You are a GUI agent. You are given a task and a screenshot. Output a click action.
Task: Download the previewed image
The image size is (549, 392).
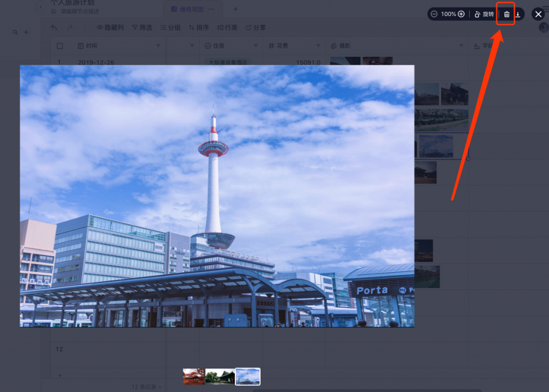pos(518,14)
